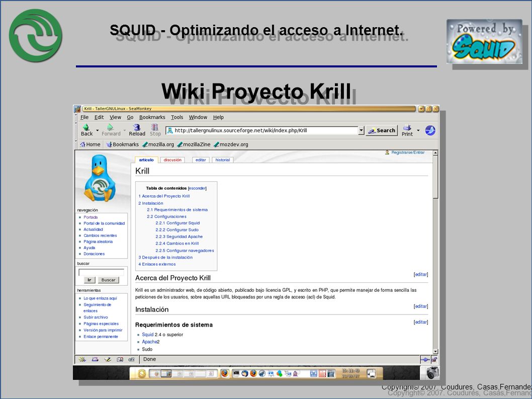Switch to the historial tab
Image resolution: width=532 pixels, height=399 pixels.
[x=223, y=160]
